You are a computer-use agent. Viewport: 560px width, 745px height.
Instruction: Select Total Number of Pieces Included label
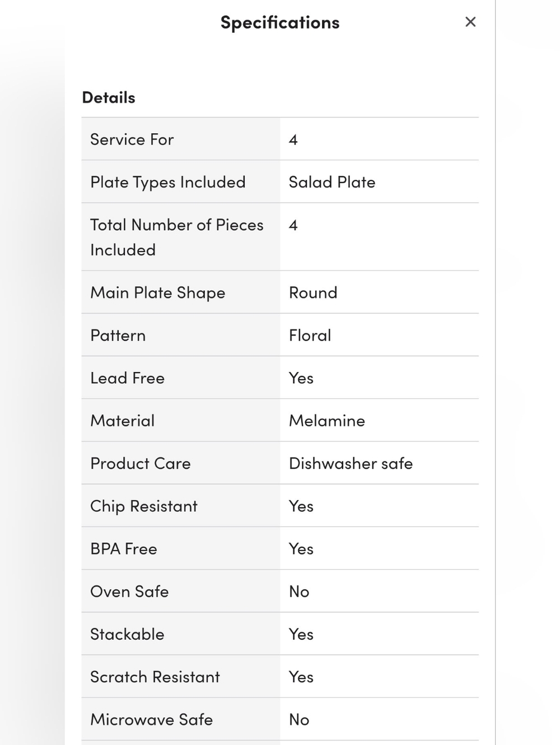[x=176, y=237]
